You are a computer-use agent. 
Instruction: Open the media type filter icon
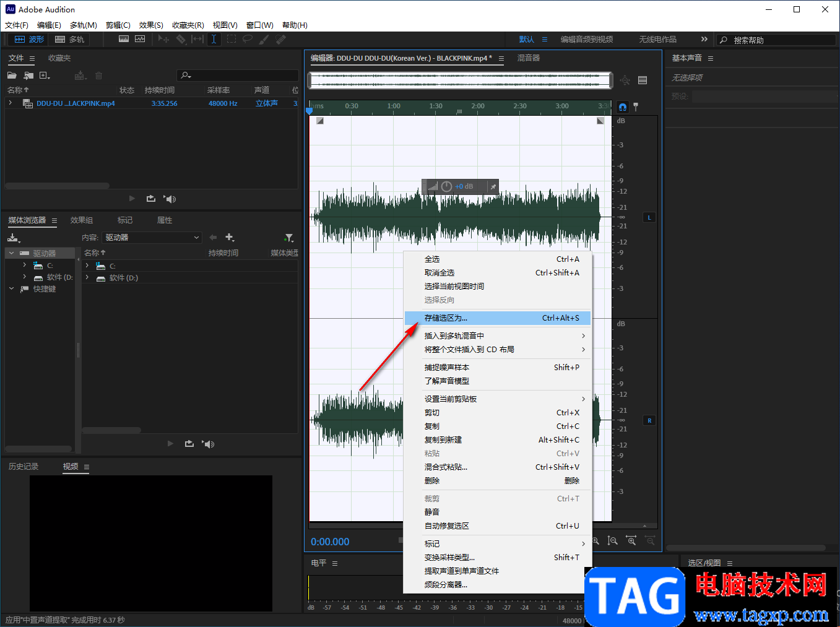(x=289, y=238)
